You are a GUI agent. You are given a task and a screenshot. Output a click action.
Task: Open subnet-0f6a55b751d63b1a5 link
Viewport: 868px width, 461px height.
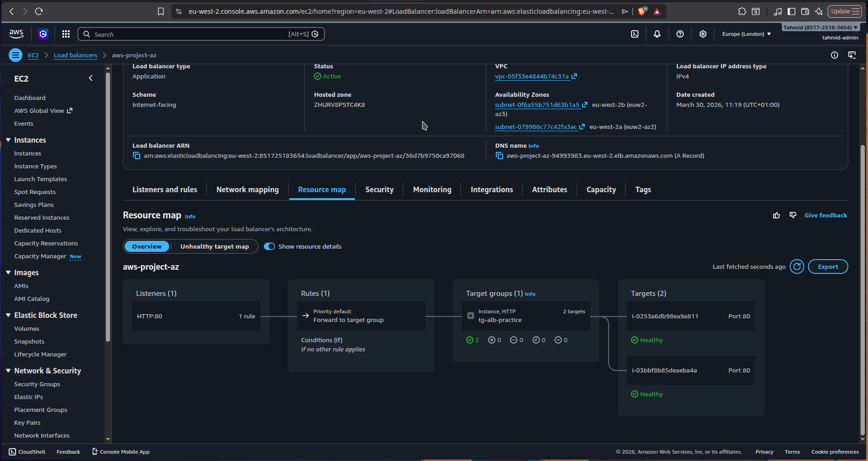point(541,105)
